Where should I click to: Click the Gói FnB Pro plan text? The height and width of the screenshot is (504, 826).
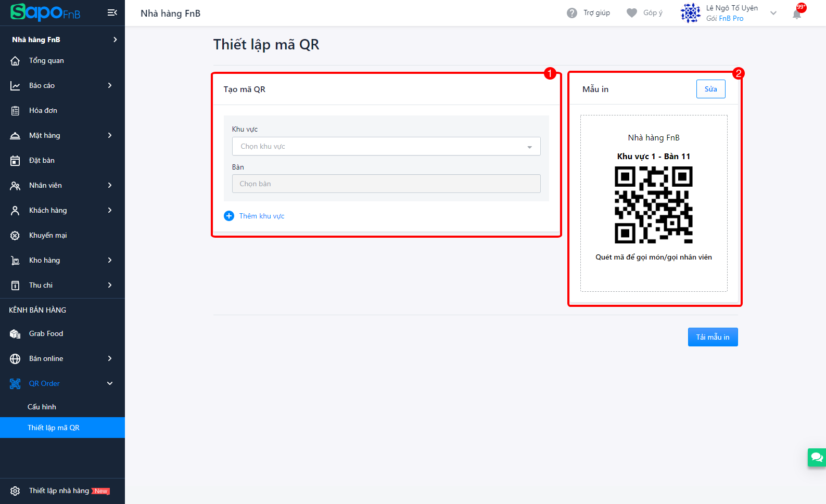[x=725, y=19]
